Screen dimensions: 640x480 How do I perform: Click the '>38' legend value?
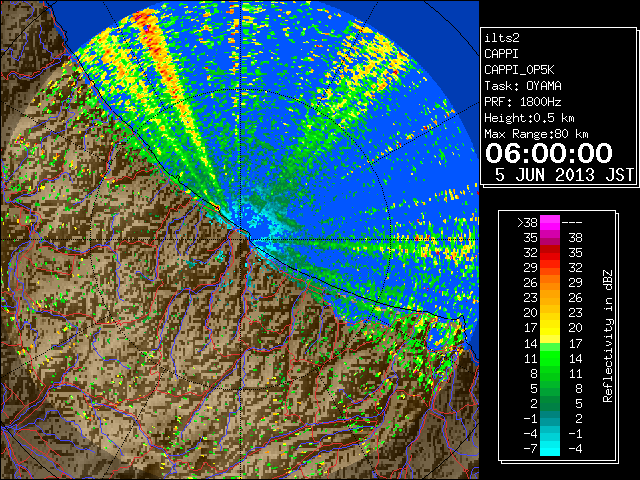pyautogui.click(x=527, y=223)
